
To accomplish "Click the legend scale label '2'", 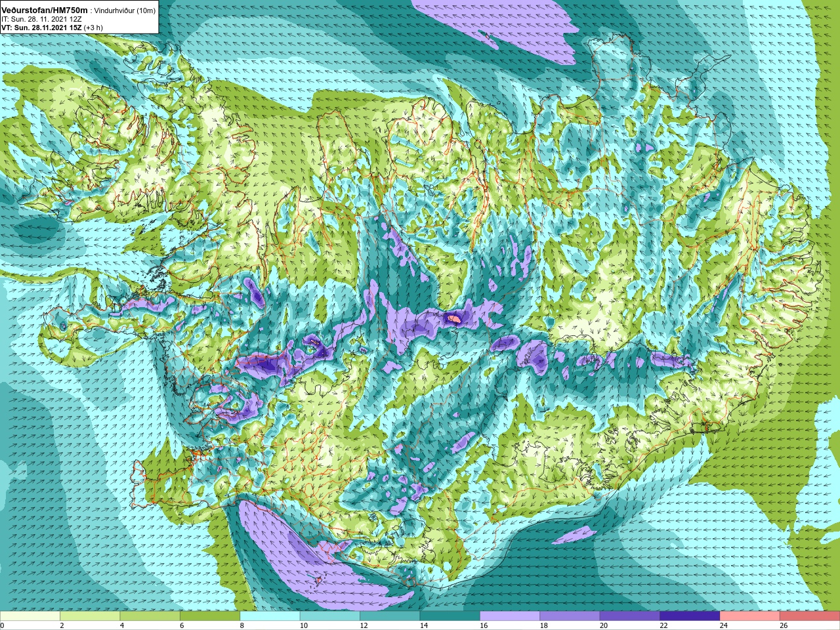I will coord(62,625).
